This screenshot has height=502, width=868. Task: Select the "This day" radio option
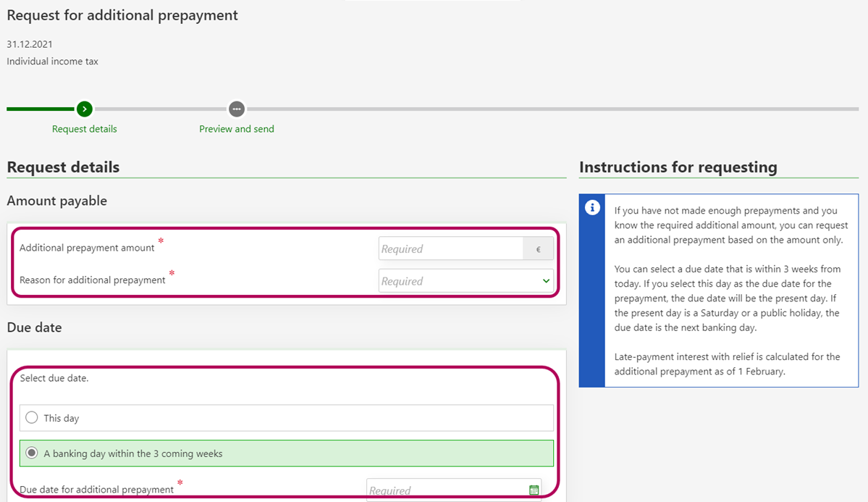click(32, 418)
